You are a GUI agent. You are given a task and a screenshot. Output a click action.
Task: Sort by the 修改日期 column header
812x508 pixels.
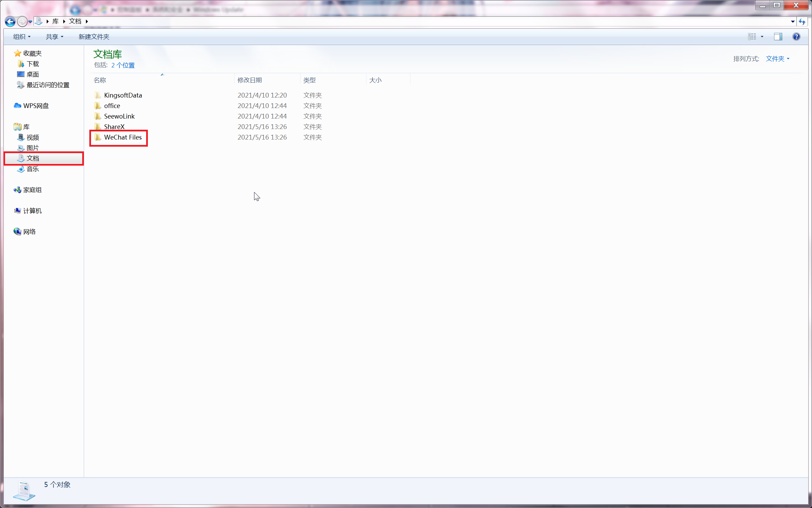(x=250, y=80)
